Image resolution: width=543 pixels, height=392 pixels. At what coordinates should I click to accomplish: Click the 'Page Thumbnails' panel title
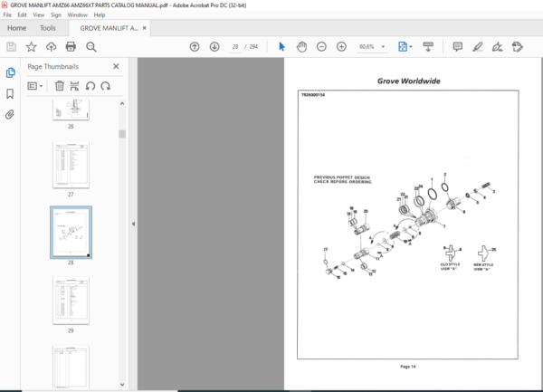click(53, 66)
